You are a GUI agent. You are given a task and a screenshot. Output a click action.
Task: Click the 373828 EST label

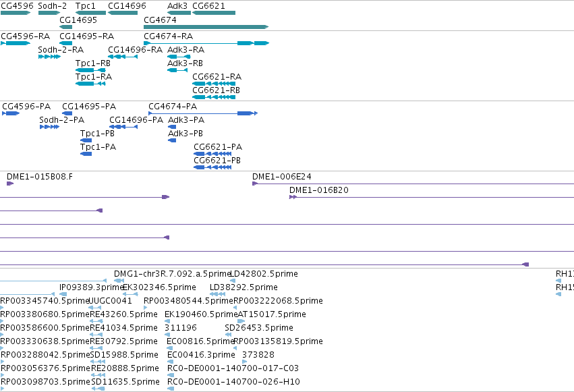(258, 355)
